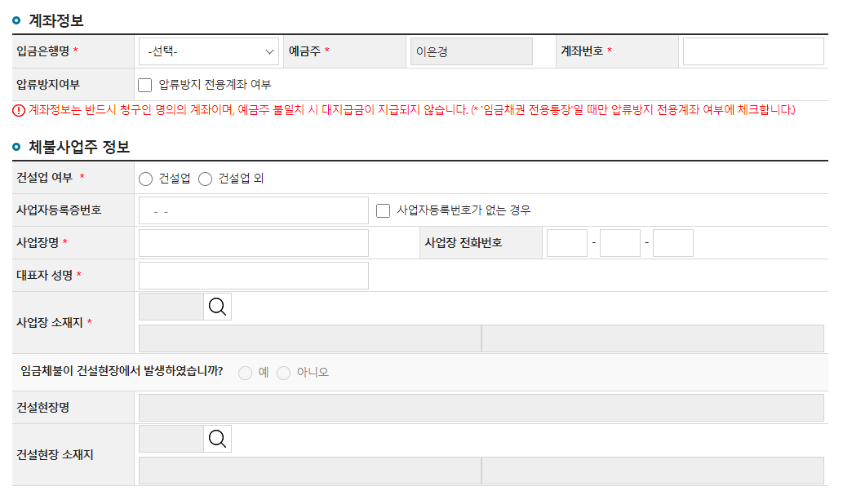Select 예 for wage arrears at construction site
Viewport: 843px width, 504px height.
pyautogui.click(x=245, y=373)
